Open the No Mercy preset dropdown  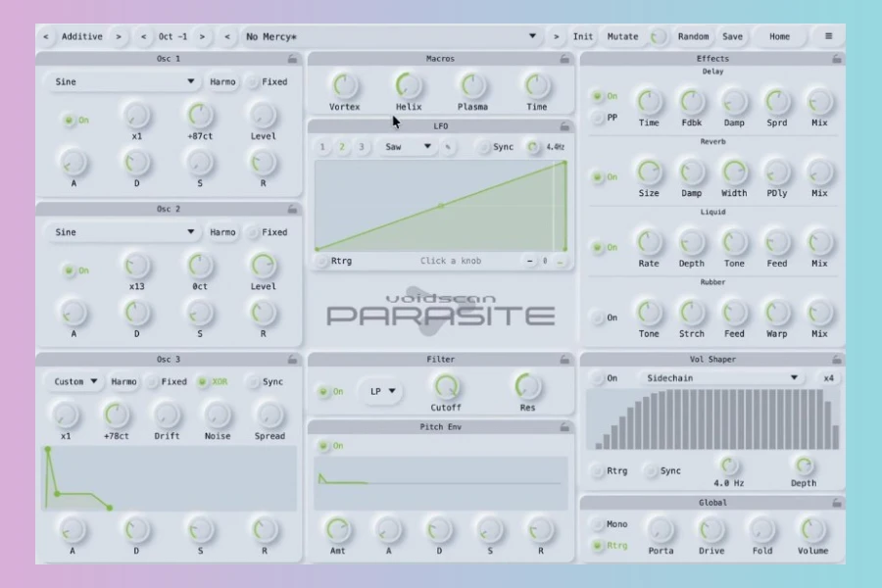tap(391, 36)
